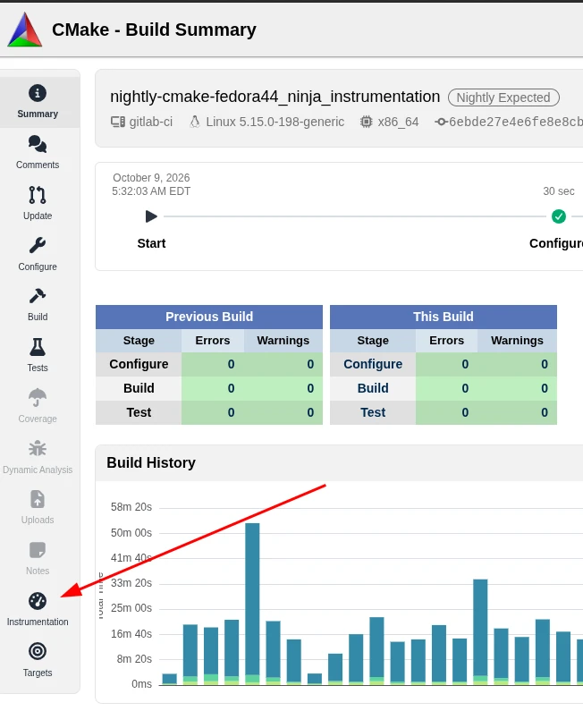
Task: Click Configure errors cell in This Build
Action: click(x=446, y=364)
